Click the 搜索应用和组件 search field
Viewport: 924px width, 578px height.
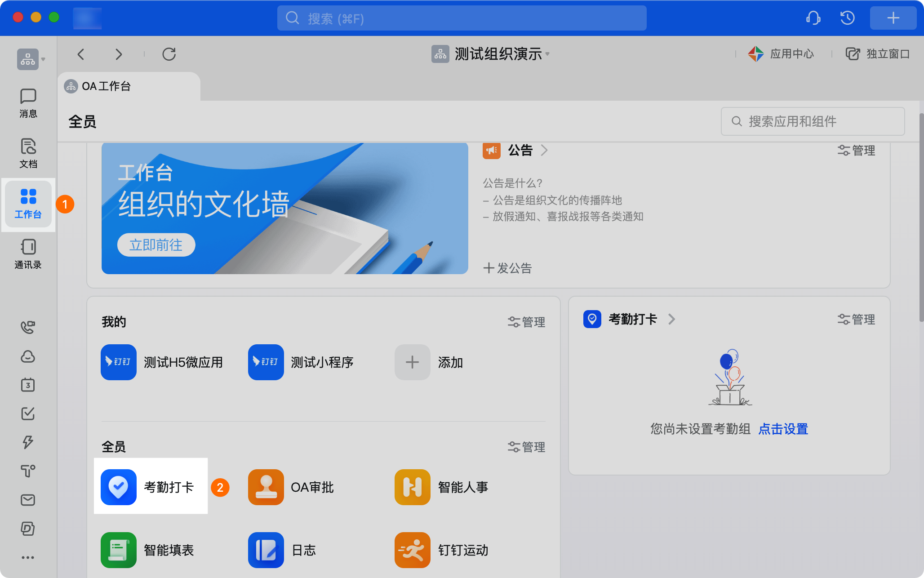813,121
